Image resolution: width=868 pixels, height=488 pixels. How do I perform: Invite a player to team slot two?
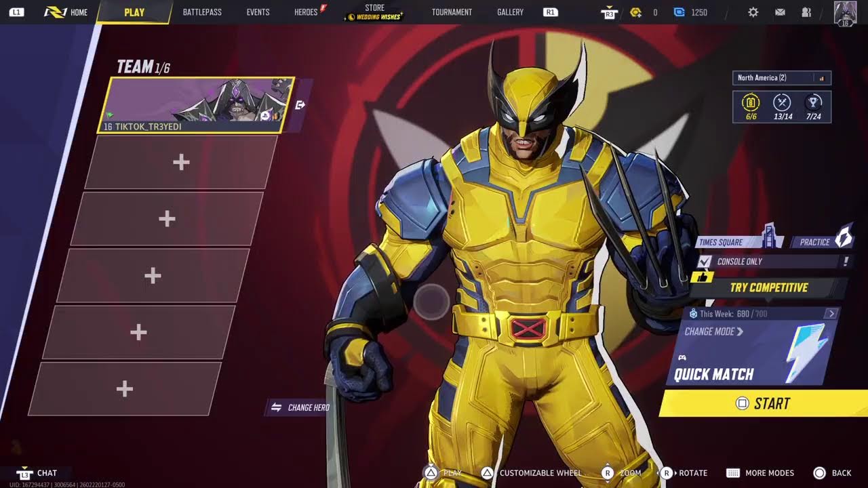pyautogui.click(x=180, y=162)
